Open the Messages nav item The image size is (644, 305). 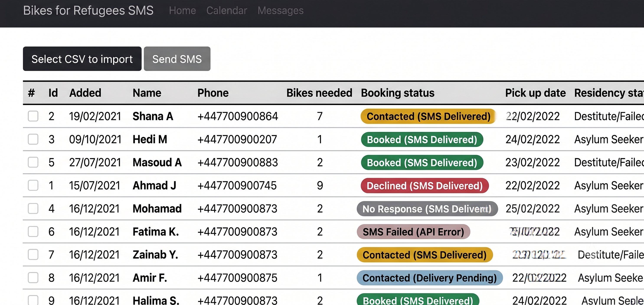coord(281,10)
